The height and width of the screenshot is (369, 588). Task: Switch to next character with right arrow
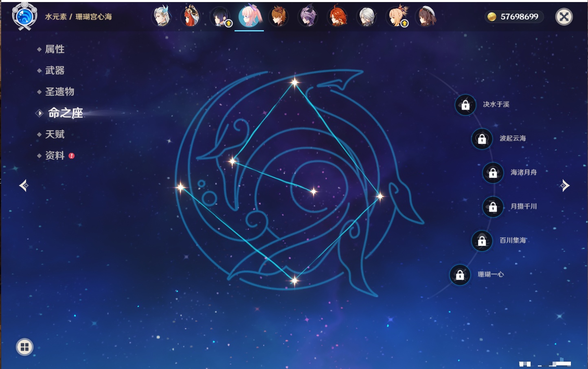pos(564,186)
